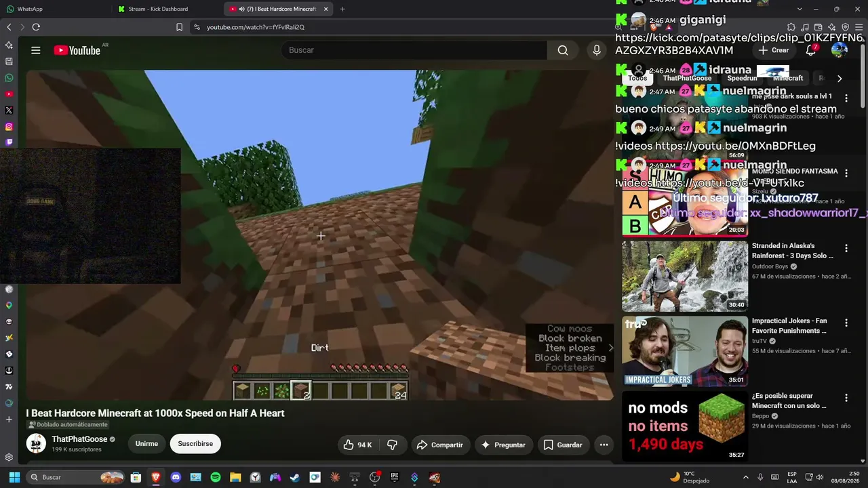Screen dimensions: 868x488
Task: Open Stranded in Alaska video thumbnail
Action: 685,276
